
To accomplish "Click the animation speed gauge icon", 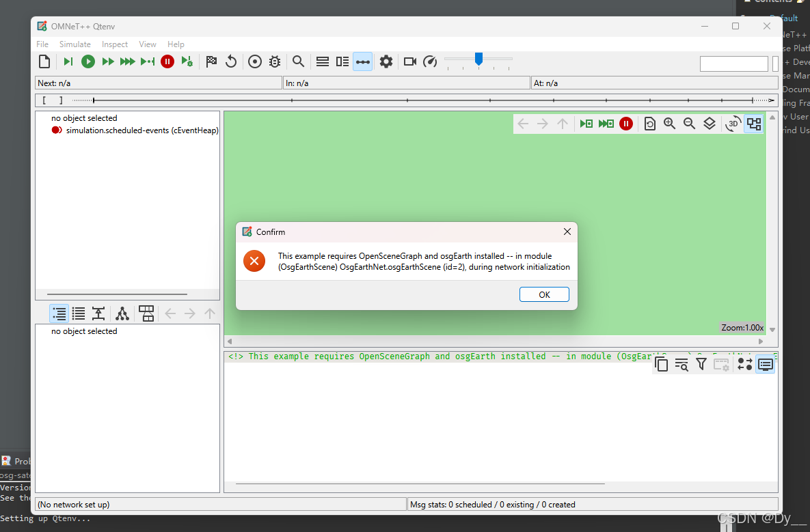I will pos(430,61).
